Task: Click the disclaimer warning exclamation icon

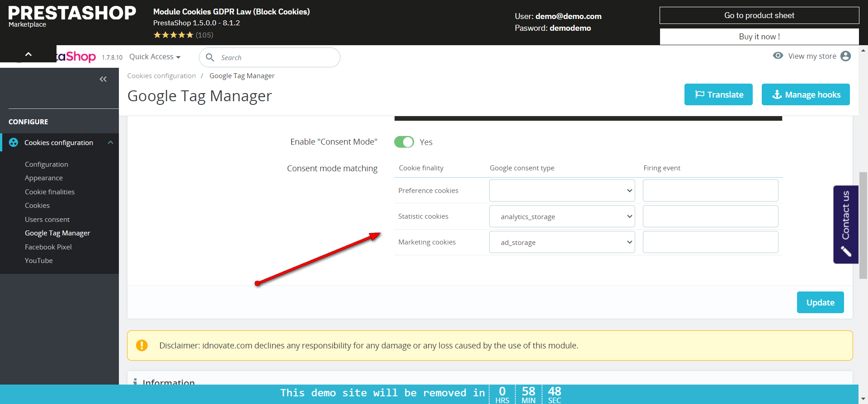Action: point(142,345)
